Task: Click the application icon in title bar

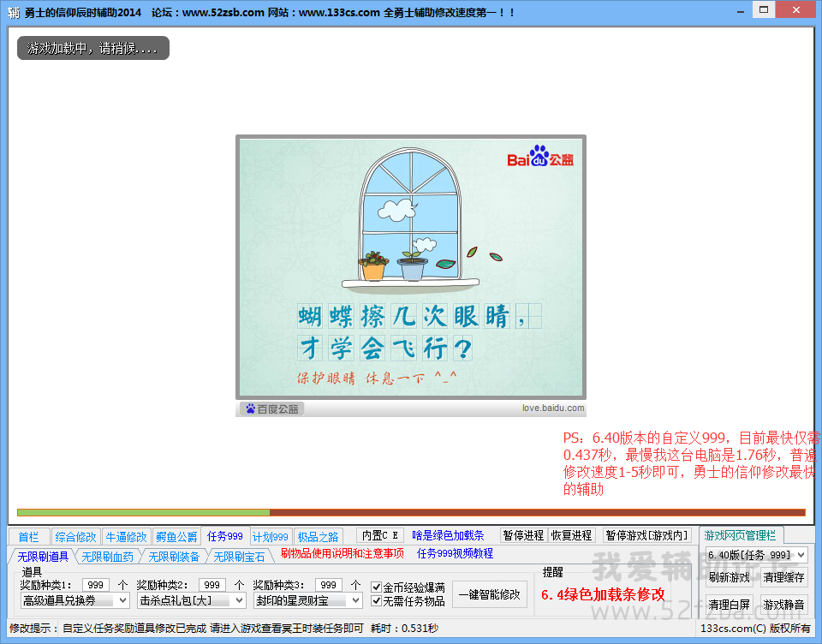Action: coord(13,11)
